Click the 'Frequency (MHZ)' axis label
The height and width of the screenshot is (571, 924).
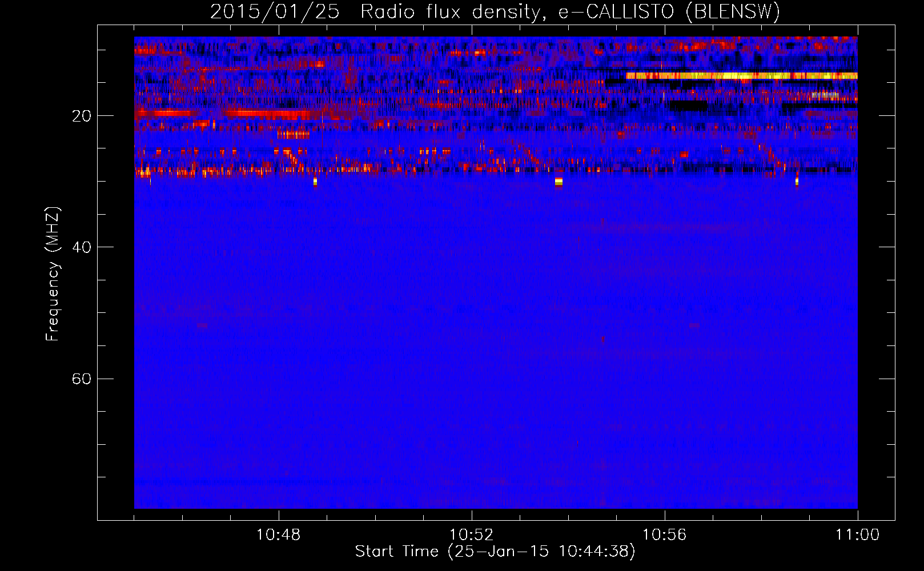[53, 274]
